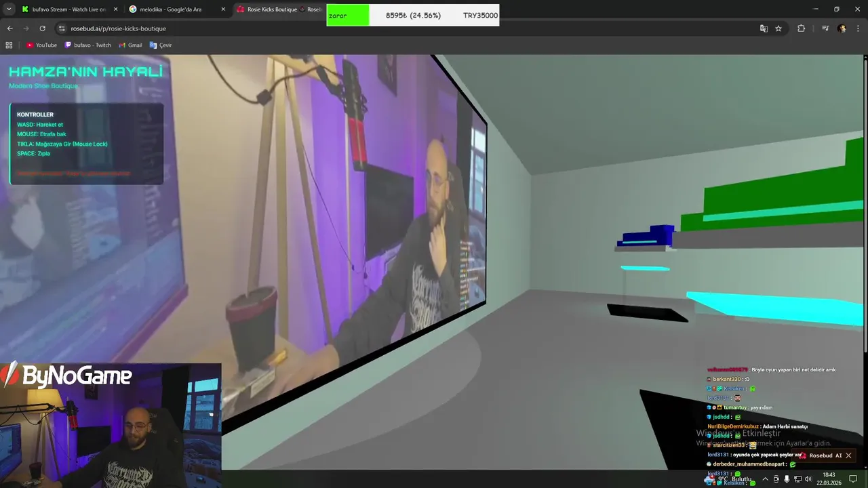Click the 'SPACE: Zıpla' line
This screenshot has height=488, width=868.
[33, 153]
